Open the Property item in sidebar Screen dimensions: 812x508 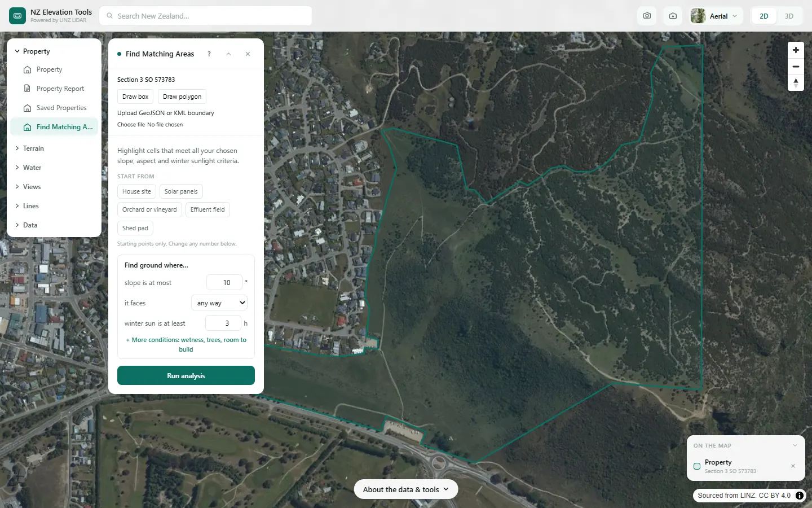coord(54,69)
